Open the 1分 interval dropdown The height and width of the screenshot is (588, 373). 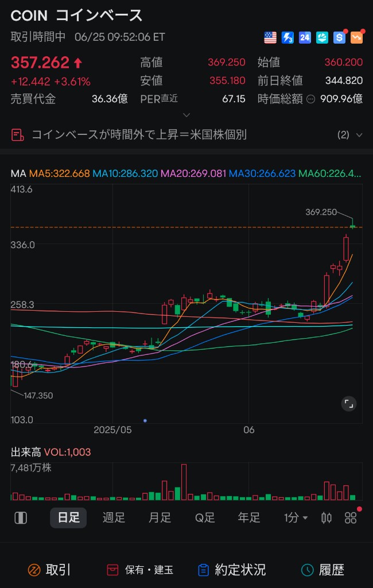pos(296,518)
